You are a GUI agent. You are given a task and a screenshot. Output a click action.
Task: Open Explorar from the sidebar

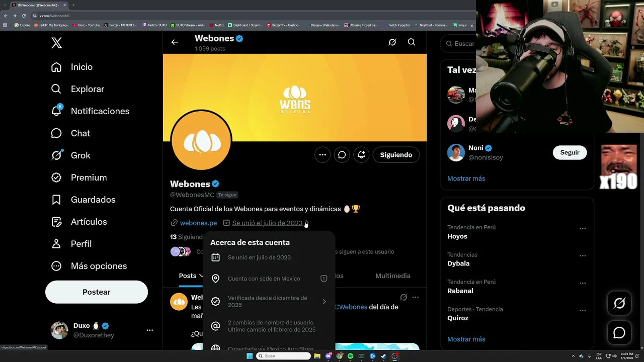coord(77,89)
